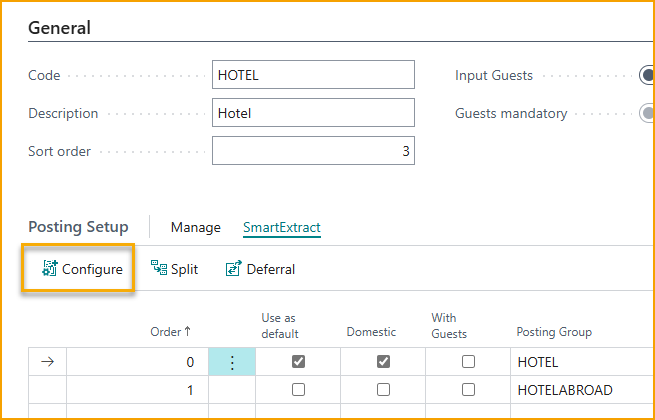The height and width of the screenshot is (420, 655).
Task: Toggle the Guests mandatory switch
Action: click(x=647, y=114)
